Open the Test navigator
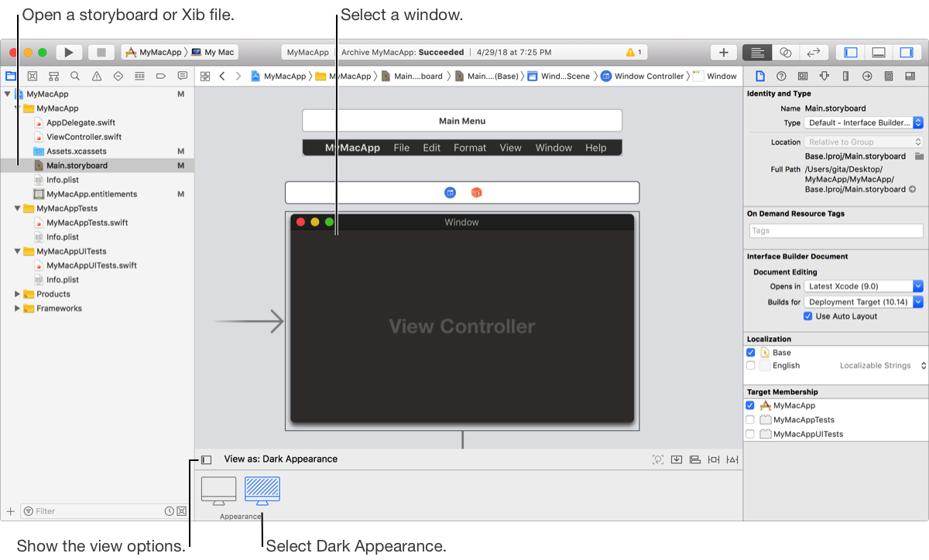Screen dimensions: 929x560 (118, 76)
